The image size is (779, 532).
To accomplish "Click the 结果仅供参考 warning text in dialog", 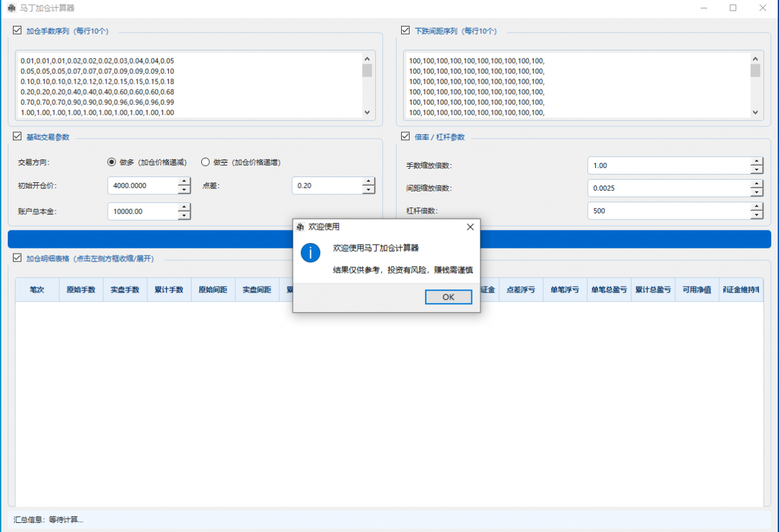I will coord(402,270).
